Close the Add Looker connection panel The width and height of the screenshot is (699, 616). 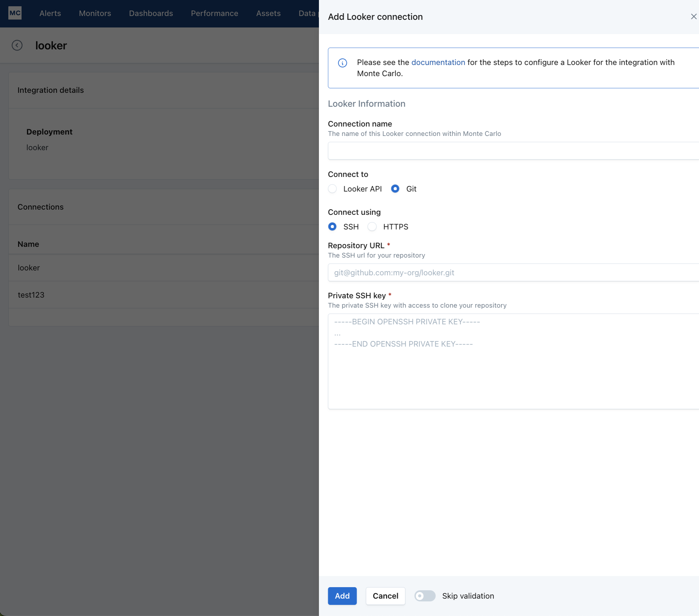693,17
